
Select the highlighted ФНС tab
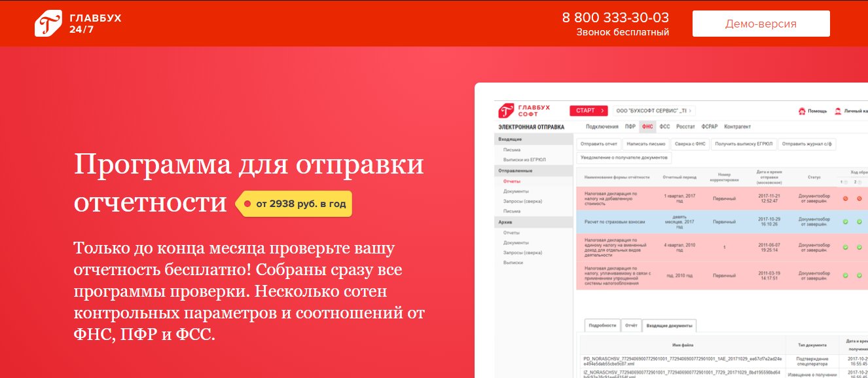[647, 126]
